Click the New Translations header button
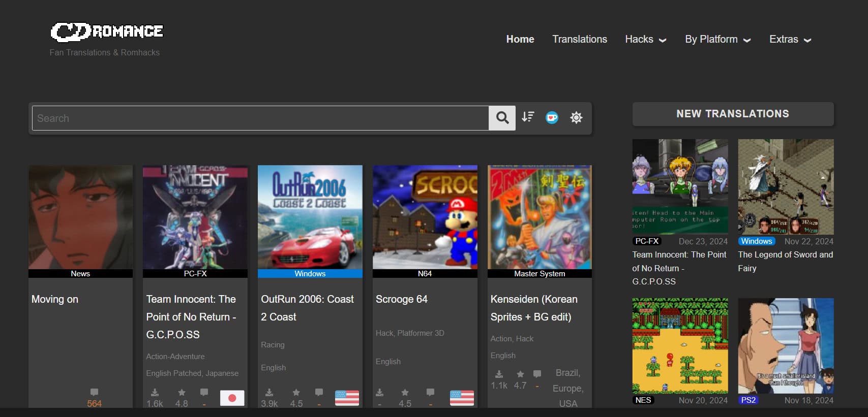The width and height of the screenshot is (868, 417). coord(732,114)
